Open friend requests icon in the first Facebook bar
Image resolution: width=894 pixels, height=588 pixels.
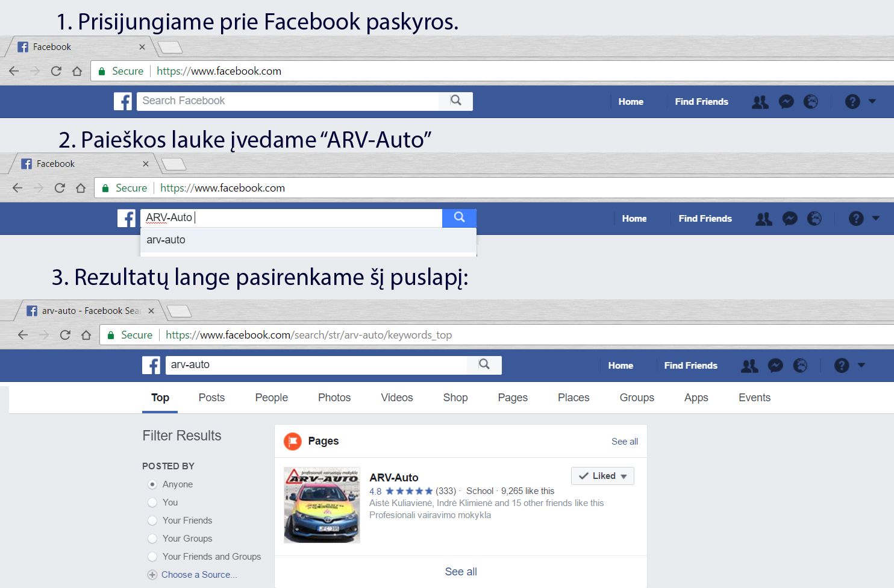tap(760, 102)
